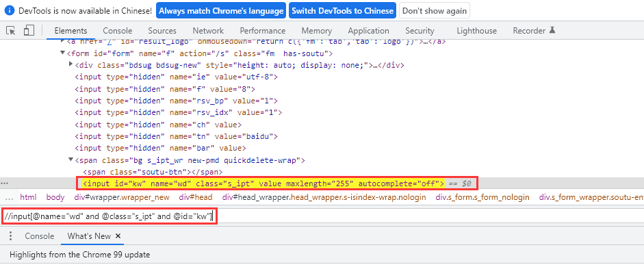Select the What's New drawer tab
The image size is (644, 267).
(x=89, y=236)
